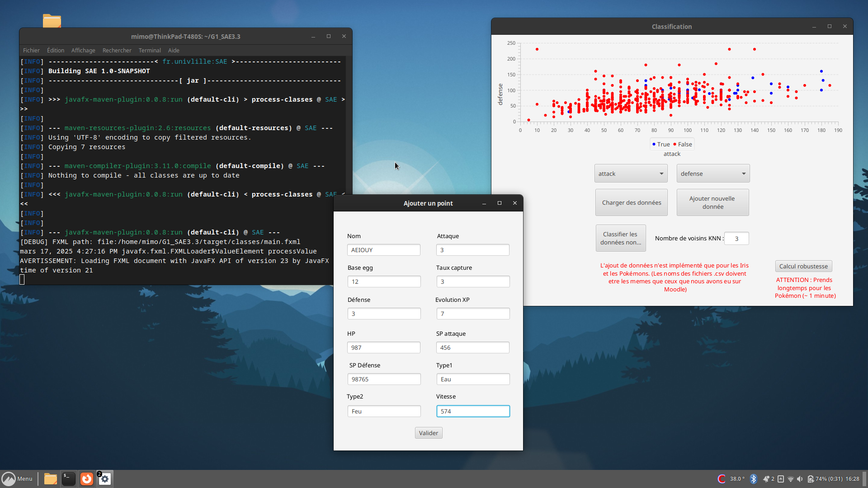Click the volume speaker tray icon
868x488 pixels.
click(x=800, y=479)
